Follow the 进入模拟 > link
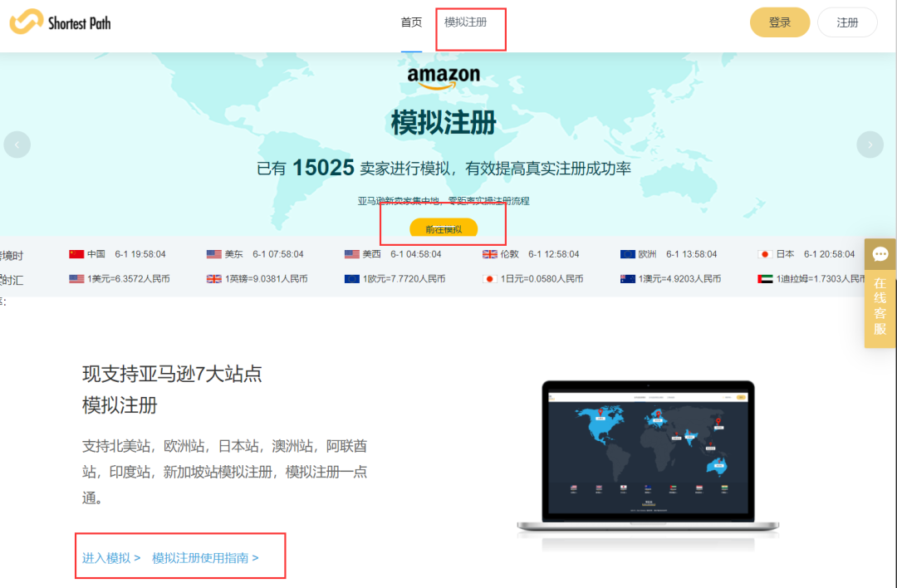 (x=111, y=557)
